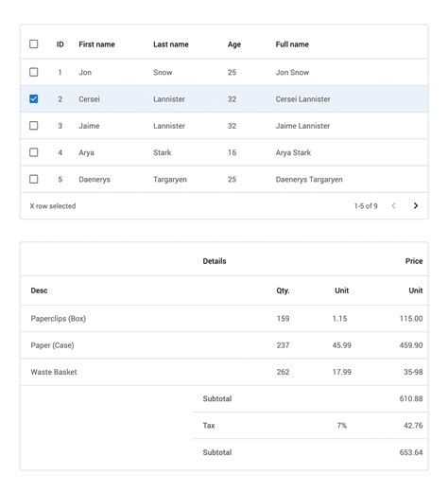Click the ID column header

60,44
